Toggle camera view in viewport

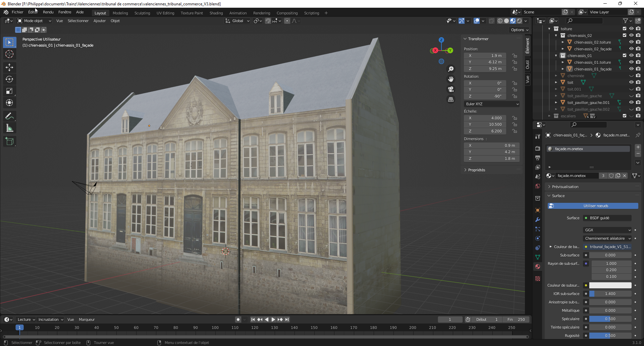(x=451, y=89)
